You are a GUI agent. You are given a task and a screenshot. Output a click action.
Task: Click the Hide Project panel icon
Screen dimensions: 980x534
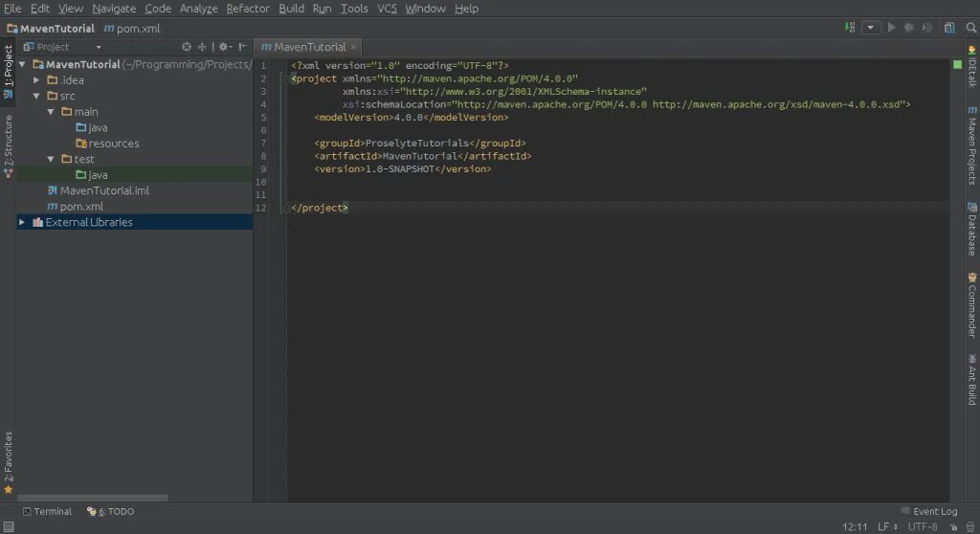coord(242,47)
